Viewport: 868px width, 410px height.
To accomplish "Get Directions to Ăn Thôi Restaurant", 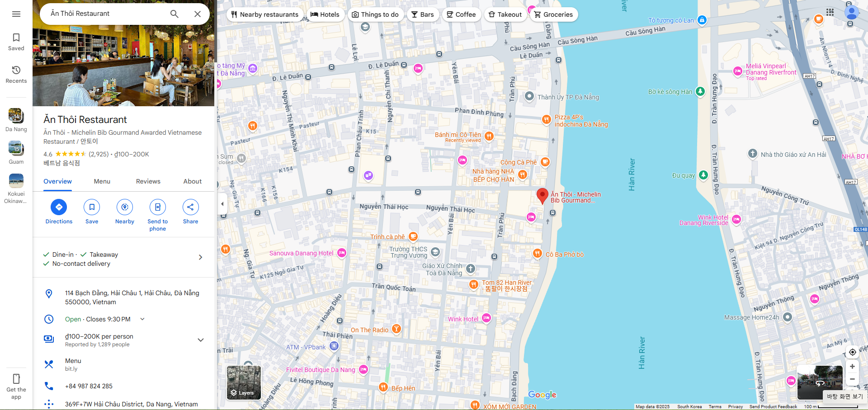I will tap(59, 207).
